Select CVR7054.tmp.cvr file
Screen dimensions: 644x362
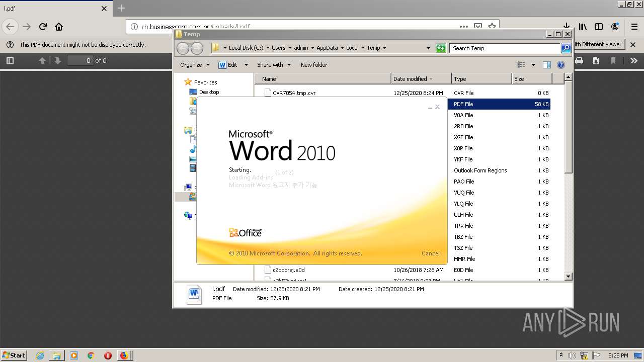coord(294,93)
